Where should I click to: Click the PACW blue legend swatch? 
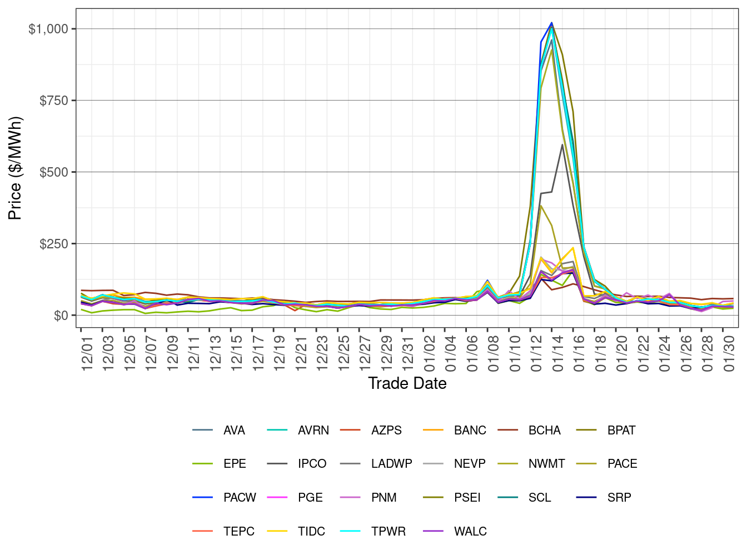pyautogui.click(x=202, y=497)
